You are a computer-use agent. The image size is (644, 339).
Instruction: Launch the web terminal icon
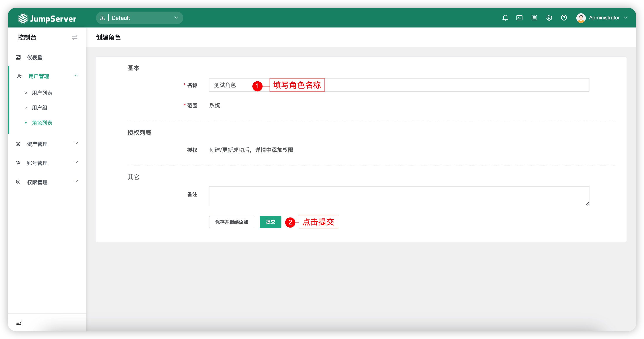coord(519,18)
